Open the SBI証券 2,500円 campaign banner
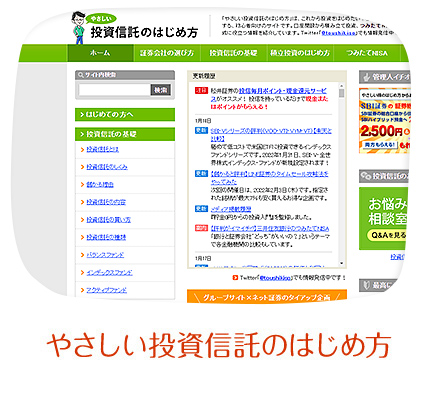This screenshot has width=424, height=394. tap(384, 121)
